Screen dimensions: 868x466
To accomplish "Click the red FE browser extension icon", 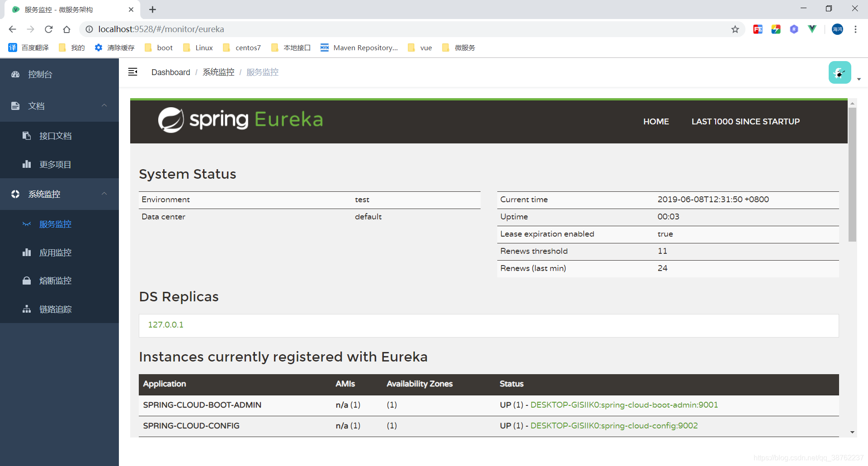I will tap(758, 29).
